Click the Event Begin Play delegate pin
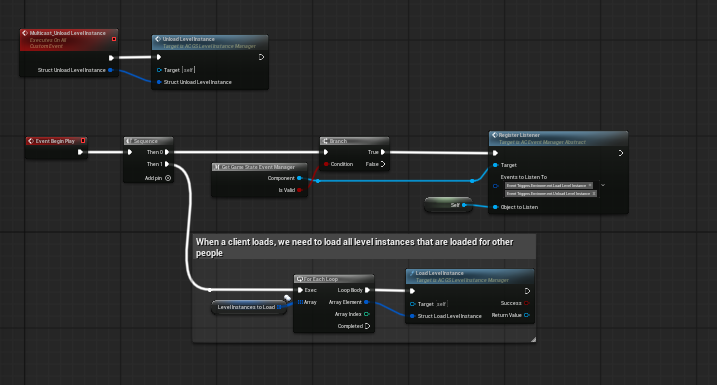Screen dimensions: 717x385 (x=83, y=140)
